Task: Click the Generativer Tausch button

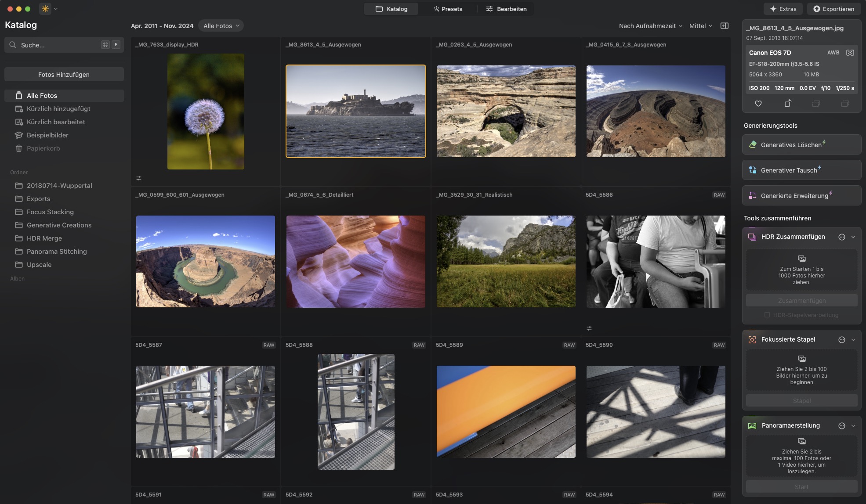Action: pos(801,170)
